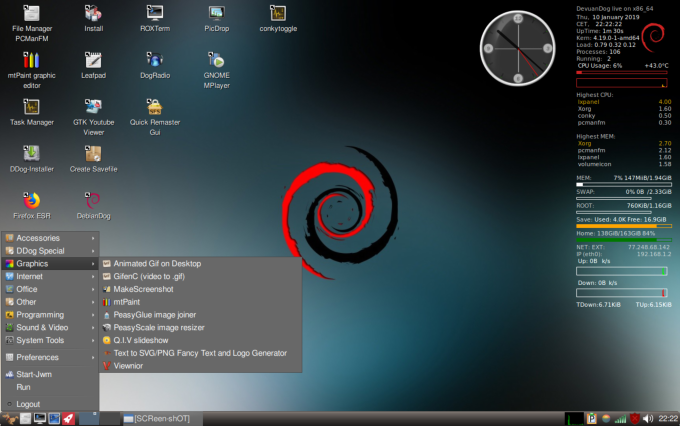Click the clipboard manager tray icon
Screen dimensions: 680x426
(x=592, y=419)
